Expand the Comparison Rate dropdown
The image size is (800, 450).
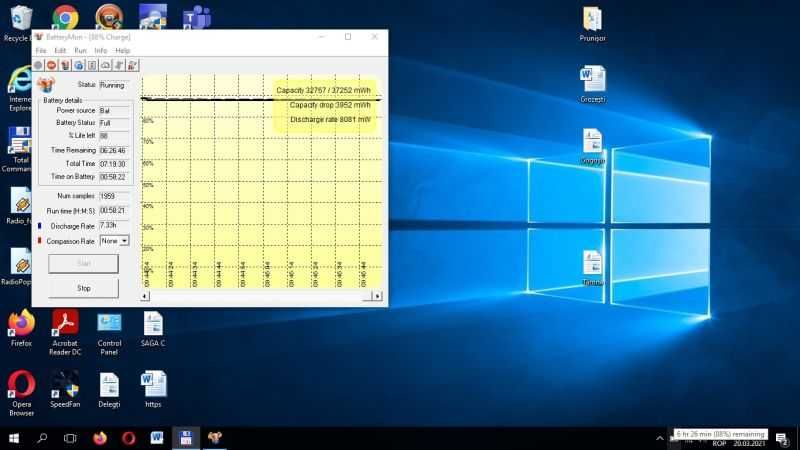[x=124, y=241]
